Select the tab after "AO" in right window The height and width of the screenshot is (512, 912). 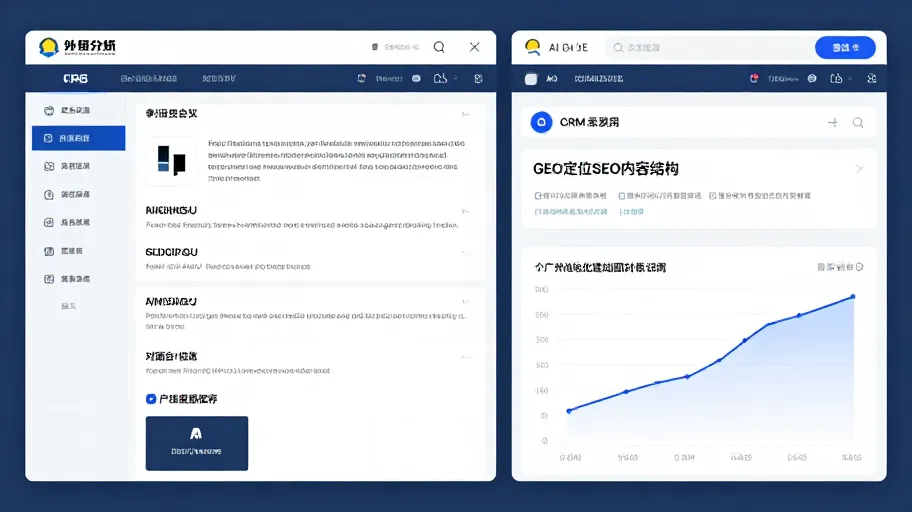598,79
